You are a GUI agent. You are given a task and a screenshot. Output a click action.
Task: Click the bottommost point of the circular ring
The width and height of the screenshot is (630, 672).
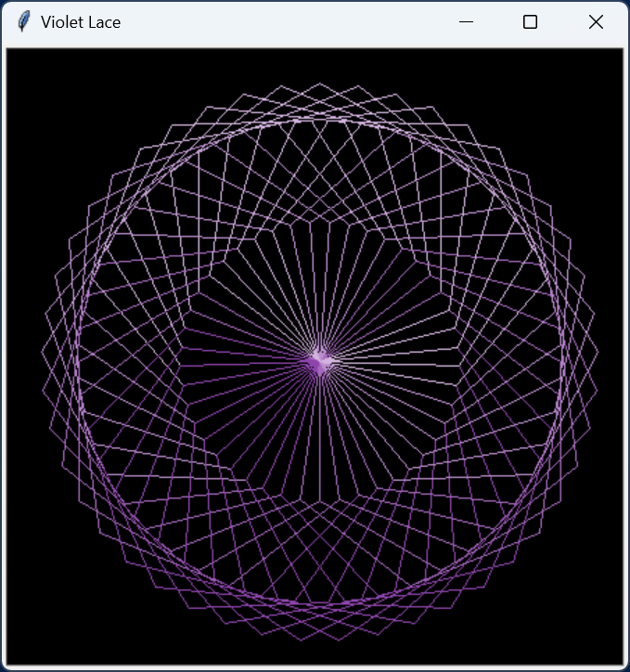[x=320, y=603]
